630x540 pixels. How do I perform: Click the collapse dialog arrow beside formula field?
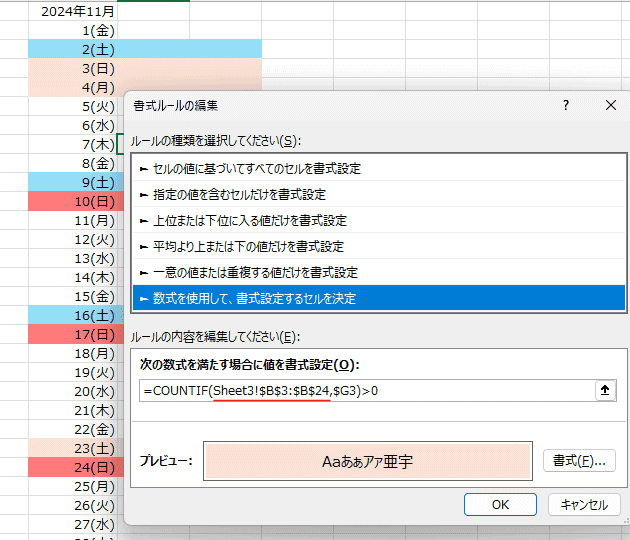[x=604, y=391]
